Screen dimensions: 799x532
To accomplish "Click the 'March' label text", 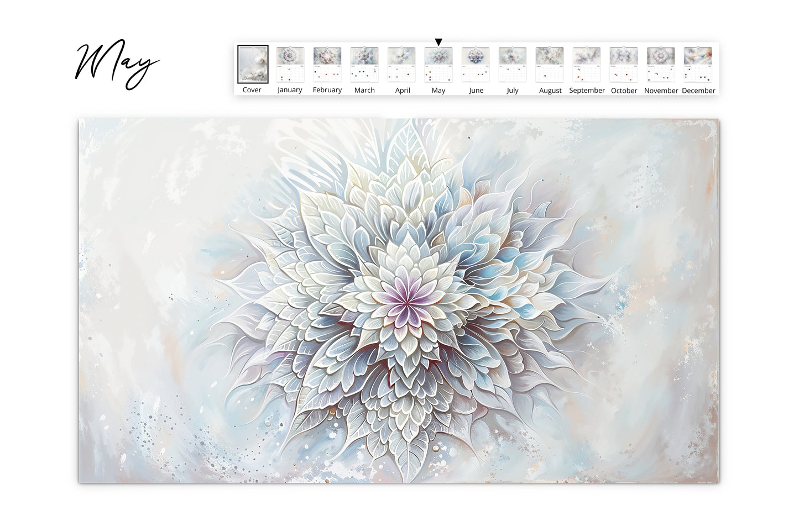I will coord(364,90).
